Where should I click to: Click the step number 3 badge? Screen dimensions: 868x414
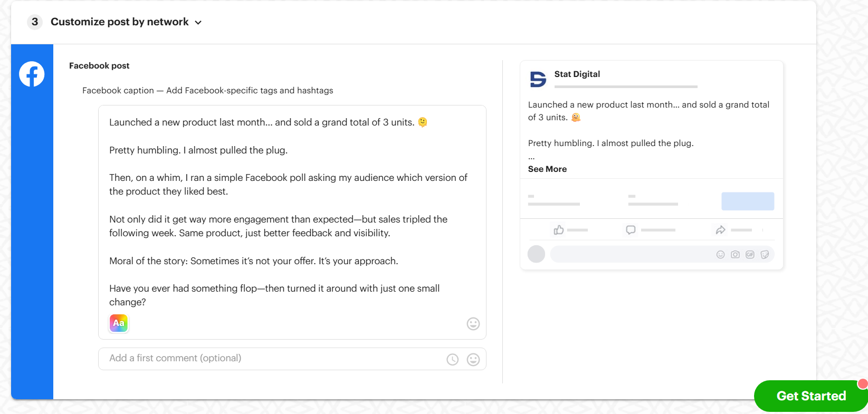point(35,22)
